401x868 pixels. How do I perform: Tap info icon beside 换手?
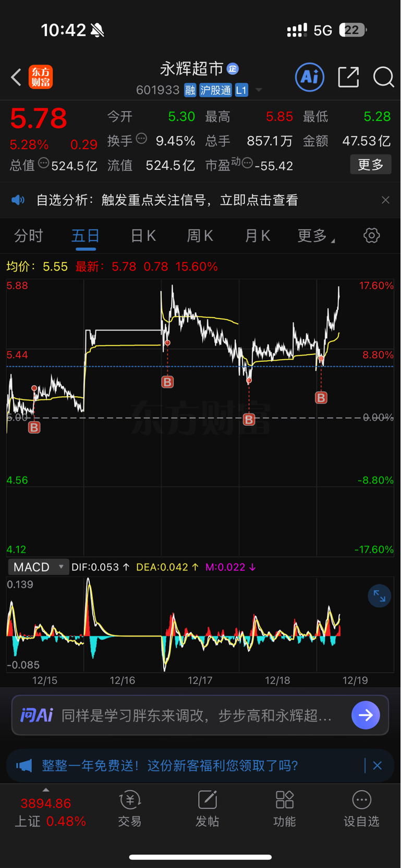141,139
